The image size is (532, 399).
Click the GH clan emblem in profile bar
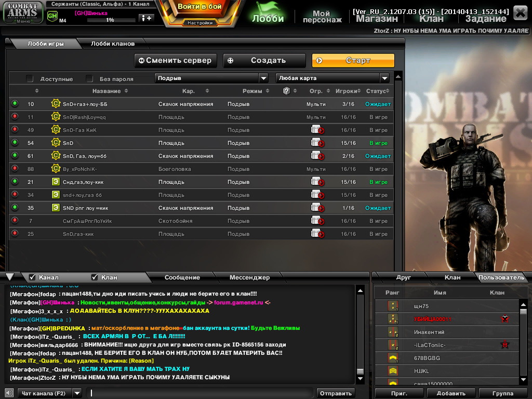pyautogui.click(x=52, y=16)
